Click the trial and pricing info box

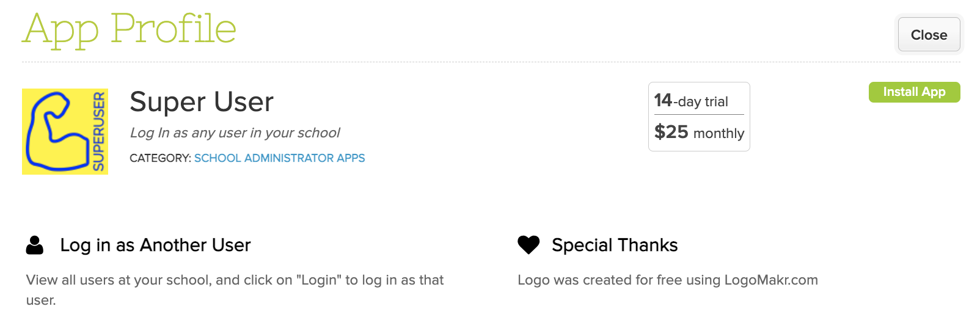[699, 117]
